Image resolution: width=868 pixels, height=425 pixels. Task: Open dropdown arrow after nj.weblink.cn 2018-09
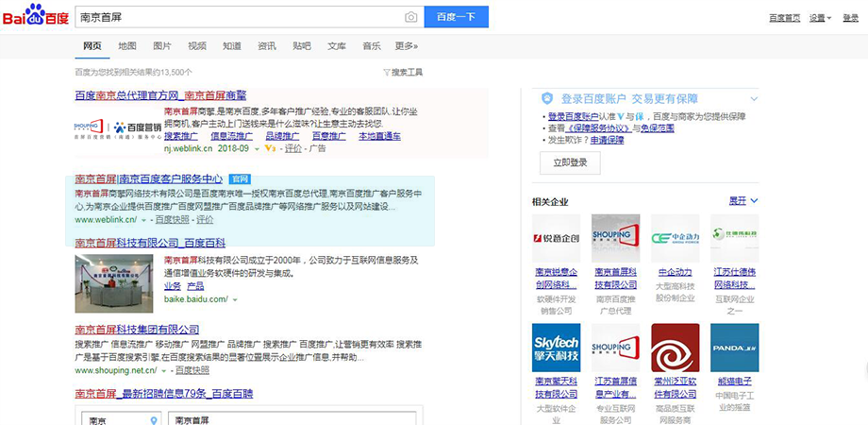click(x=257, y=149)
